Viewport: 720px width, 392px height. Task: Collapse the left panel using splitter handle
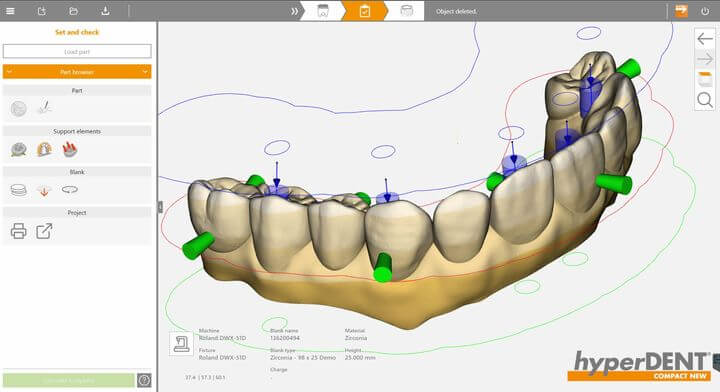click(160, 207)
